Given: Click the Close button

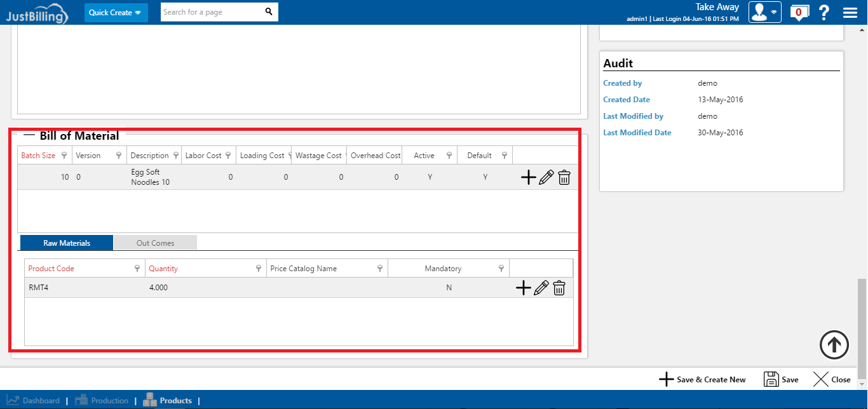Looking at the screenshot, I should point(832,380).
